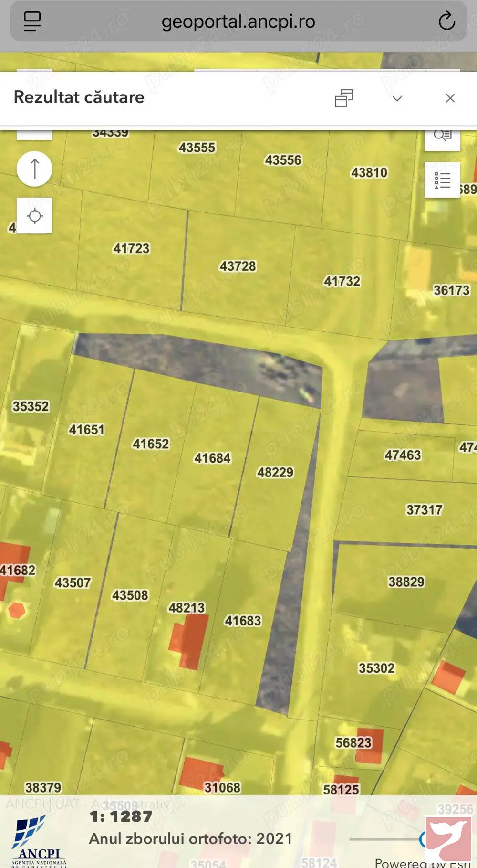The height and width of the screenshot is (868, 477).
Task: Open the browser page menu icon
Action: pos(32,21)
